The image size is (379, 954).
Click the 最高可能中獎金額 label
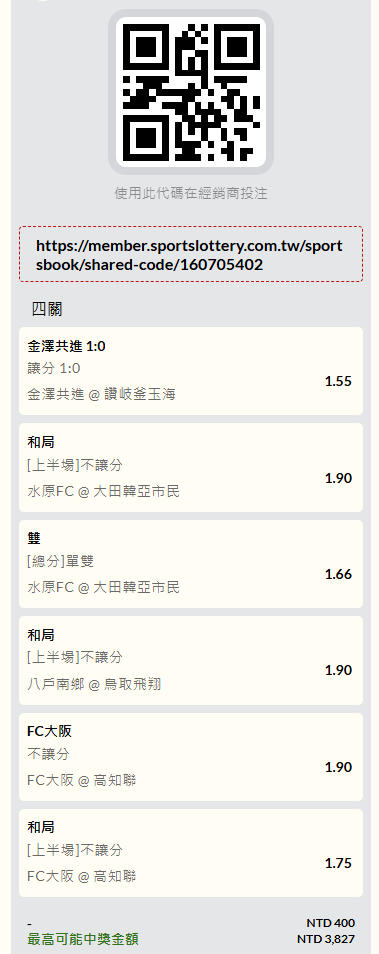click(x=83, y=939)
